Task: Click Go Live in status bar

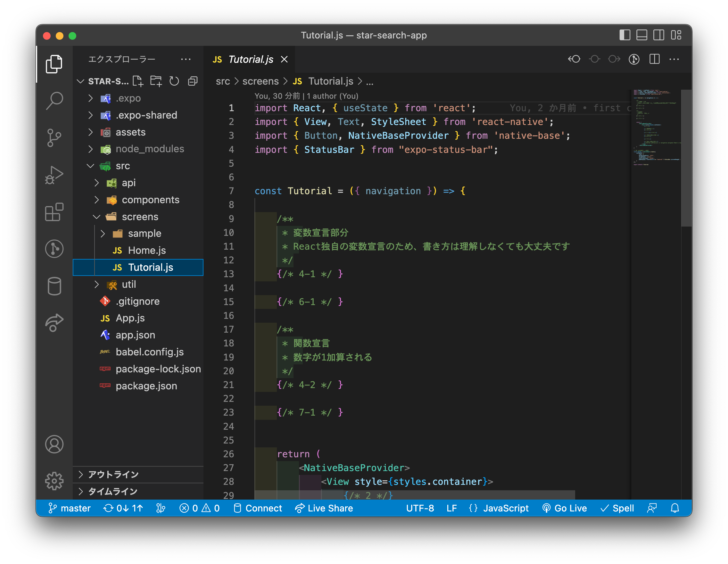Action: coord(564,508)
